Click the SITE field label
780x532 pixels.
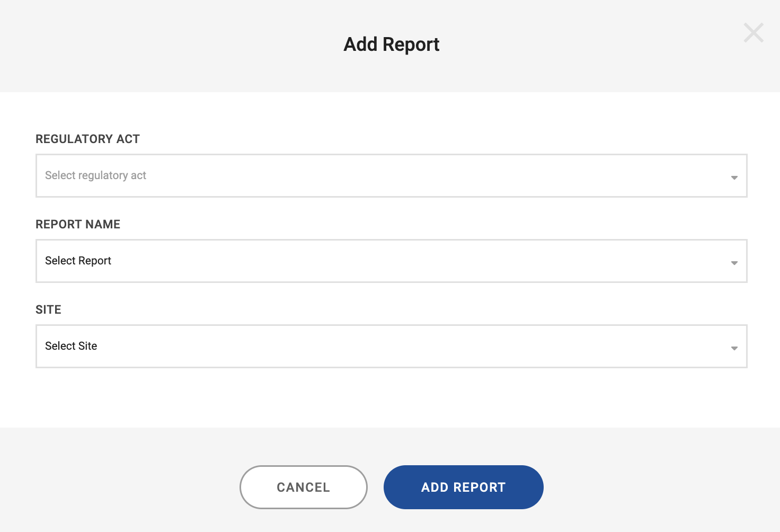tap(48, 309)
